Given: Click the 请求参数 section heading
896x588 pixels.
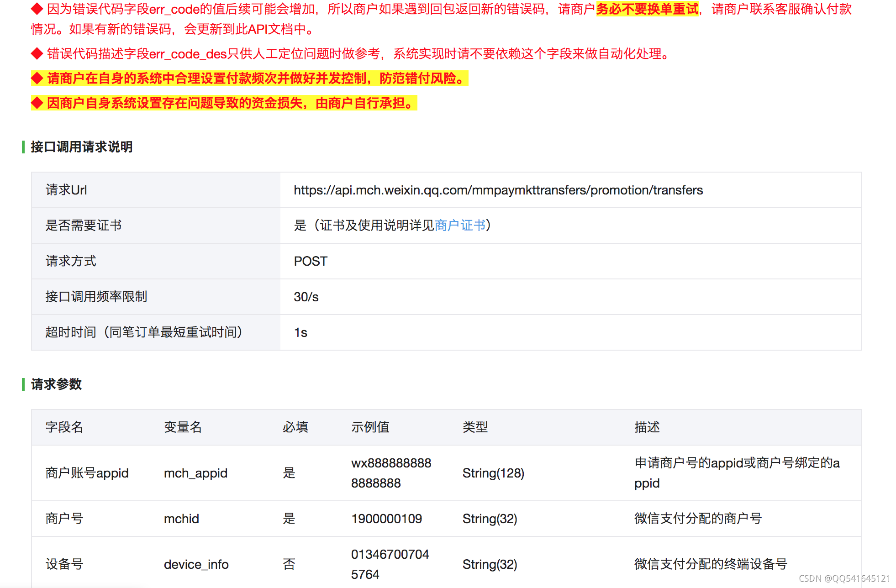Looking at the screenshot, I should (x=56, y=384).
